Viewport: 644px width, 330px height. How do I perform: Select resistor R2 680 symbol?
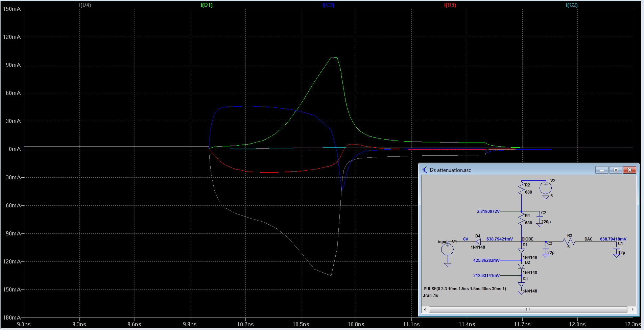(521, 188)
